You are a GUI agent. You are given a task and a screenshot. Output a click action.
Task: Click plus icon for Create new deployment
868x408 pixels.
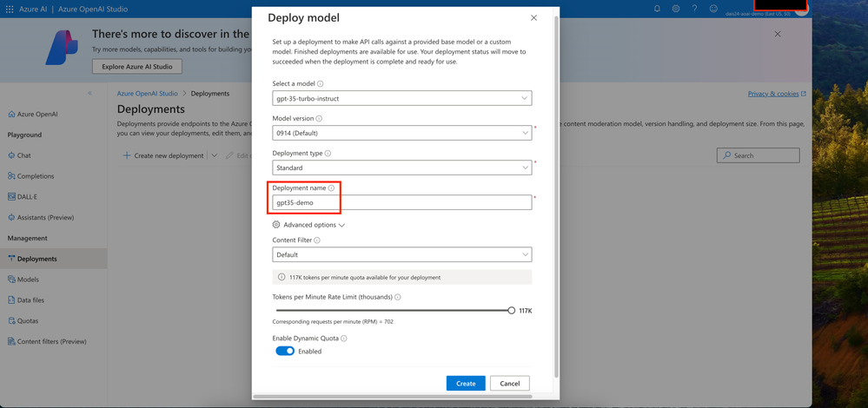coord(127,155)
